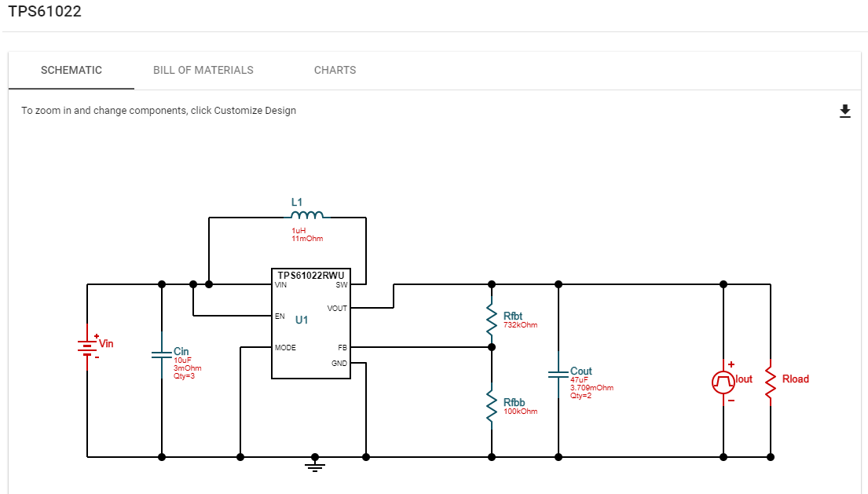Click the U1 designator on the IC
The width and height of the screenshot is (868, 494).
[x=302, y=320]
